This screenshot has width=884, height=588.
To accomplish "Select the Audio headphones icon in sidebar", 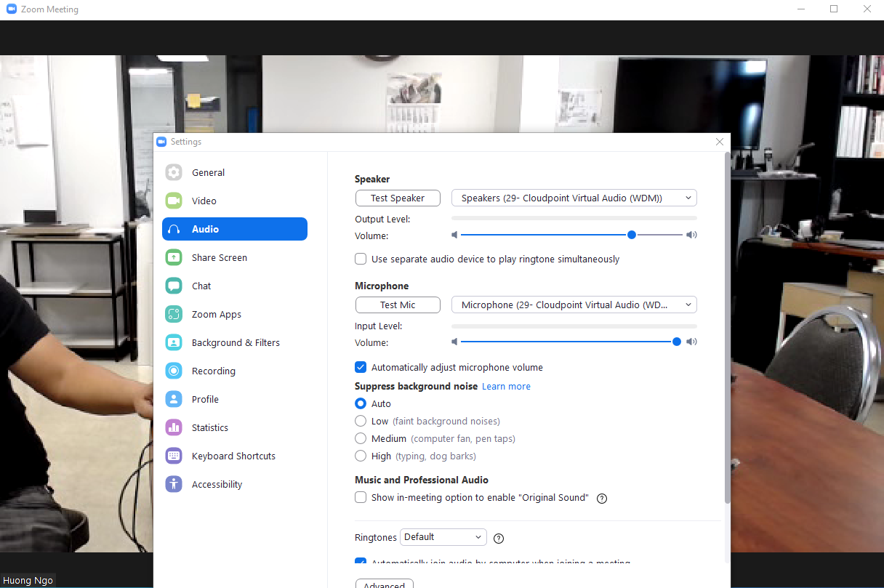I will pyautogui.click(x=174, y=229).
